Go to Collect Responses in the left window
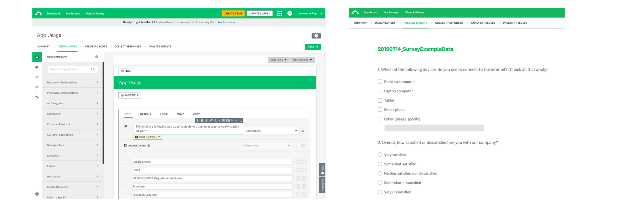The image size is (644, 207). (128, 47)
